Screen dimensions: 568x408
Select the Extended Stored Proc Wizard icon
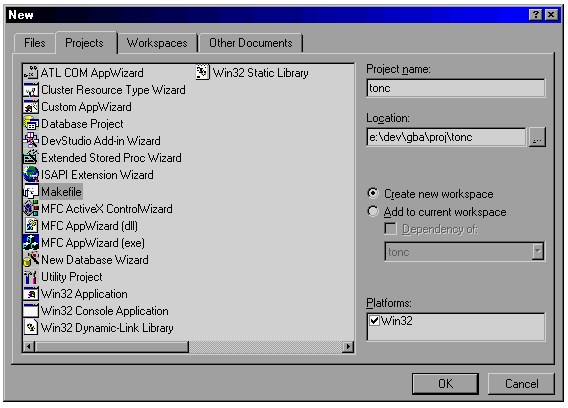click(x=31, y=158)
